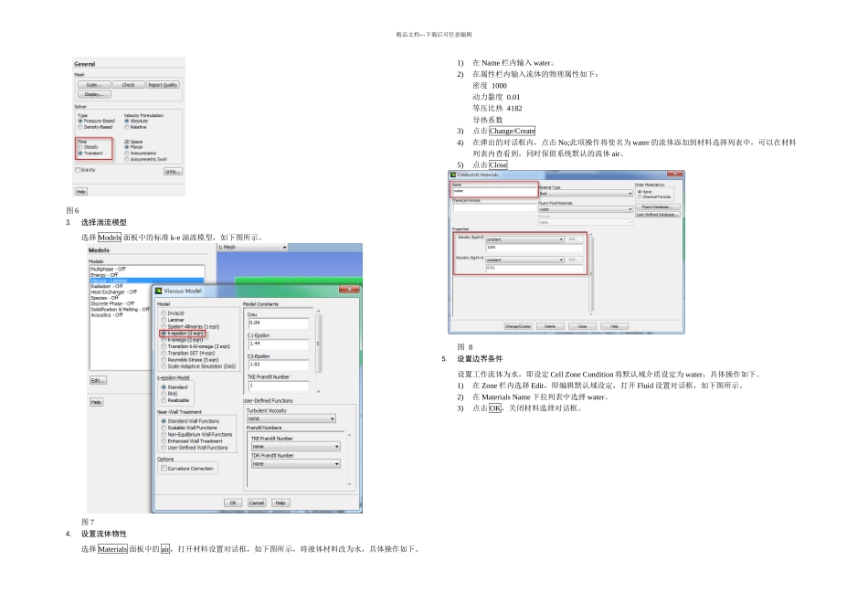Image resolution: width=868 pixels, height=614 pixels.
Task: Click the Create/Edit Materials title bar icon
Action: pos(453,175)
